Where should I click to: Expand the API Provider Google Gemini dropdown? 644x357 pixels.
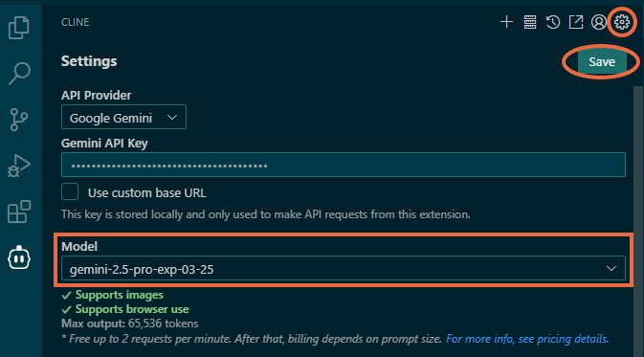click(123, 117)
